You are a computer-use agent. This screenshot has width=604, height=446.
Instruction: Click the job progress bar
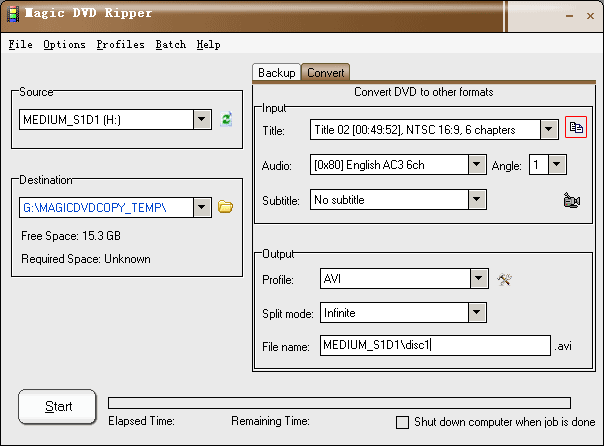point(339,403)
